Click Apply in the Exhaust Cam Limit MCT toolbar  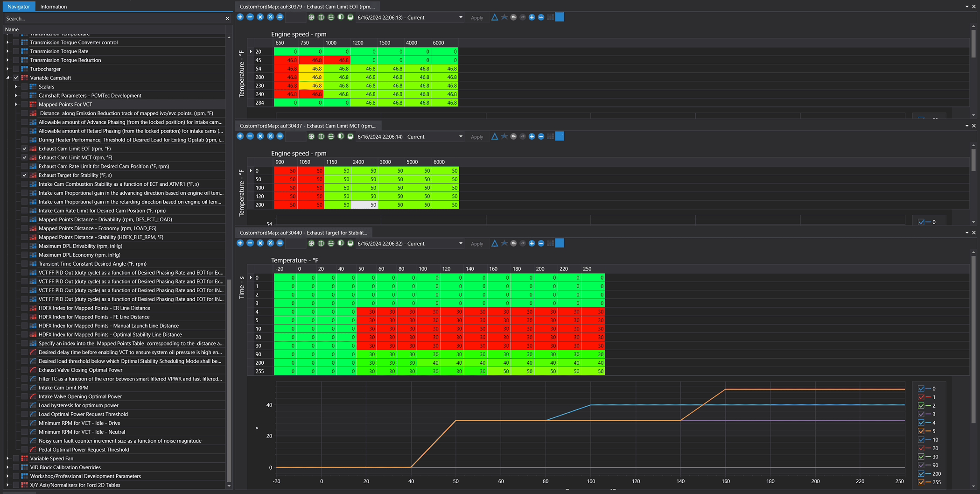point(477,137)
